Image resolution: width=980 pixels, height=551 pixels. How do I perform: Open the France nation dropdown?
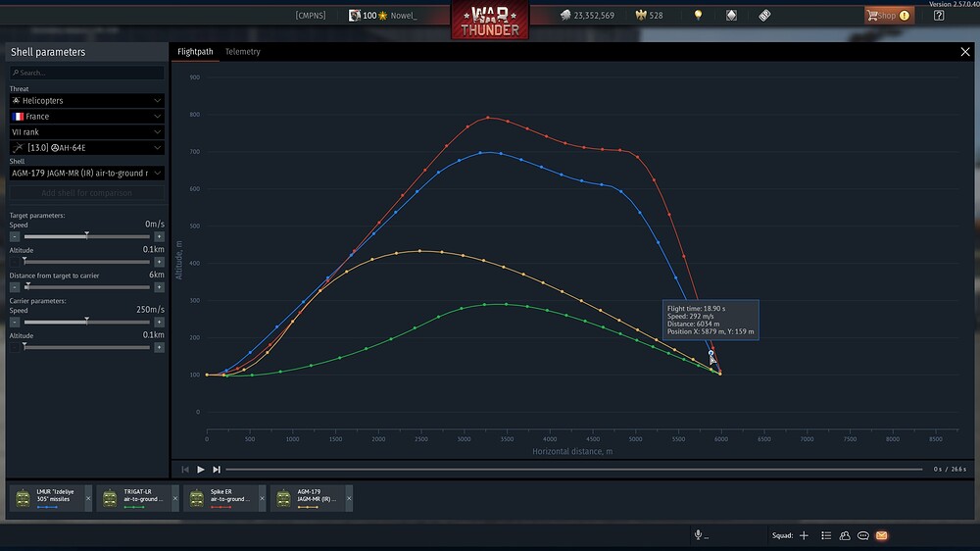click(x=87, y=117)
